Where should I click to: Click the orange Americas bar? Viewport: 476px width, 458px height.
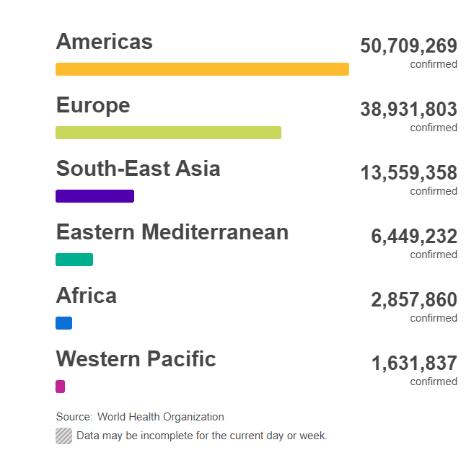click(x=202, y=69)
